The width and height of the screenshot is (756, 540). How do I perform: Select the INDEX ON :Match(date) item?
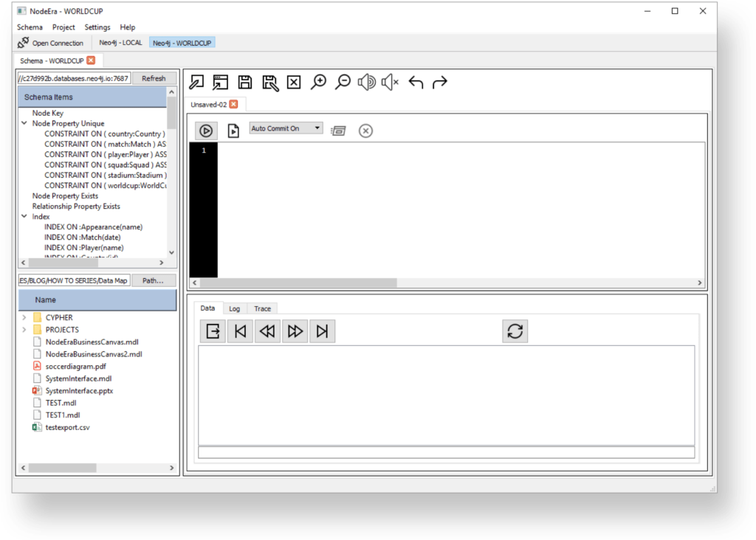pyautogui.click(x=83, y=237)
